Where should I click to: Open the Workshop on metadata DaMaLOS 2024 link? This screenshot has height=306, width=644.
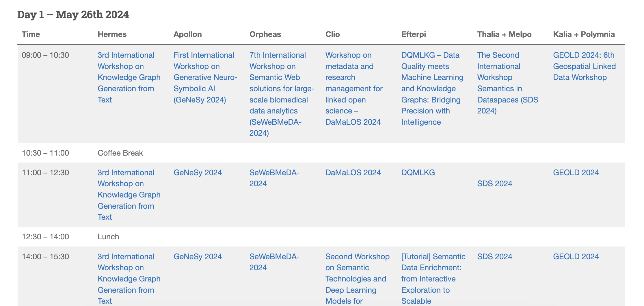coord(354,88)
